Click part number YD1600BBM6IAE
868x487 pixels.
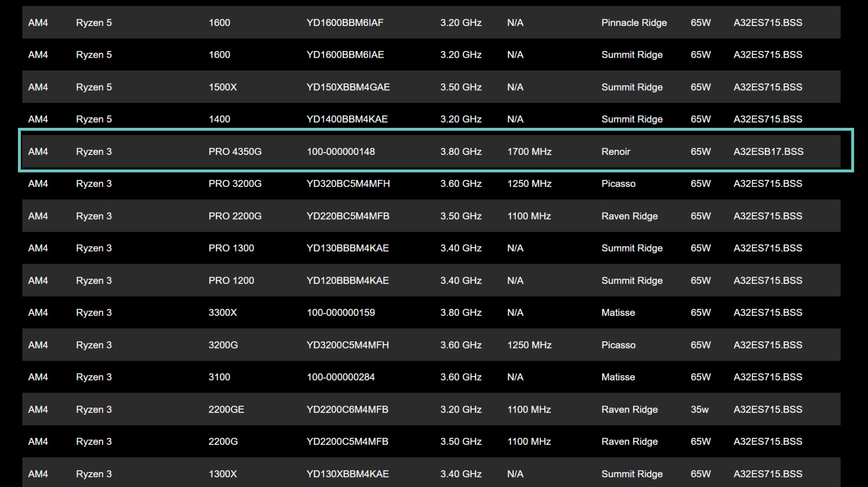coord(345,55)
